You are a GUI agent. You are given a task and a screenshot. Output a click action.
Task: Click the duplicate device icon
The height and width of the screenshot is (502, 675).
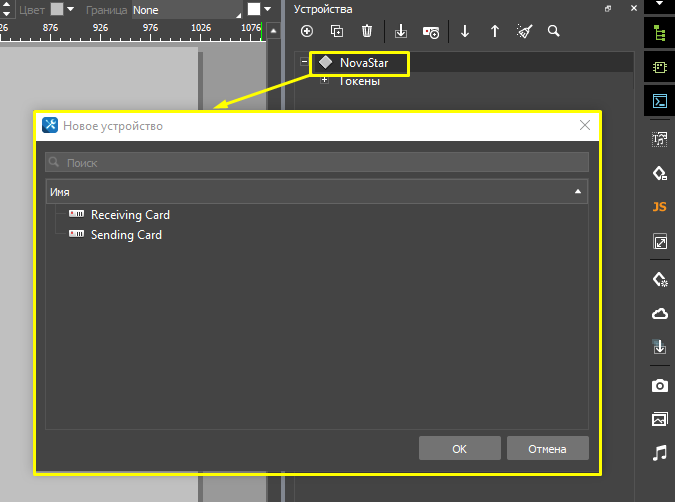[x=336, y=32]
